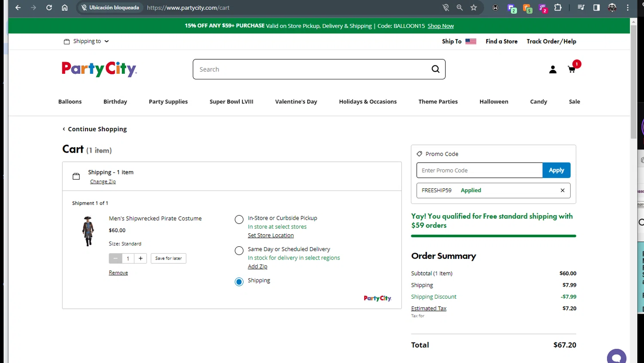Click the Party City logo
The height and width of the screenshot is (363, 644).
click(x=99, y=69)
